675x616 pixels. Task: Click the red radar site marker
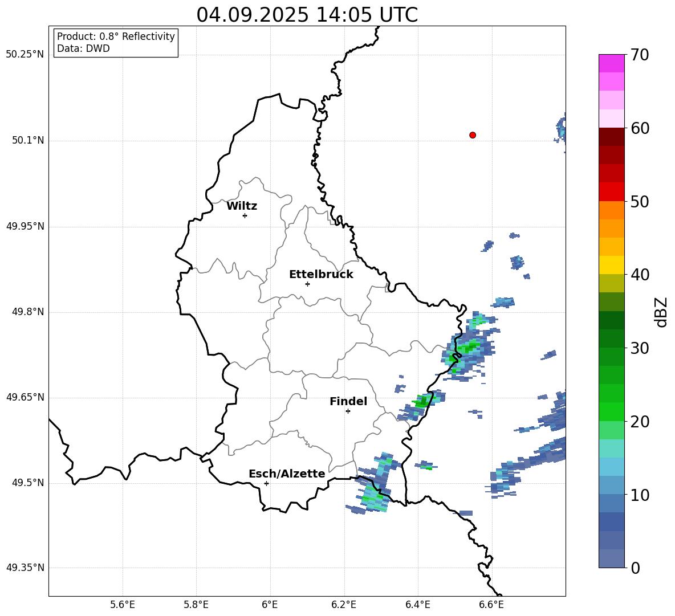point(473,135)
